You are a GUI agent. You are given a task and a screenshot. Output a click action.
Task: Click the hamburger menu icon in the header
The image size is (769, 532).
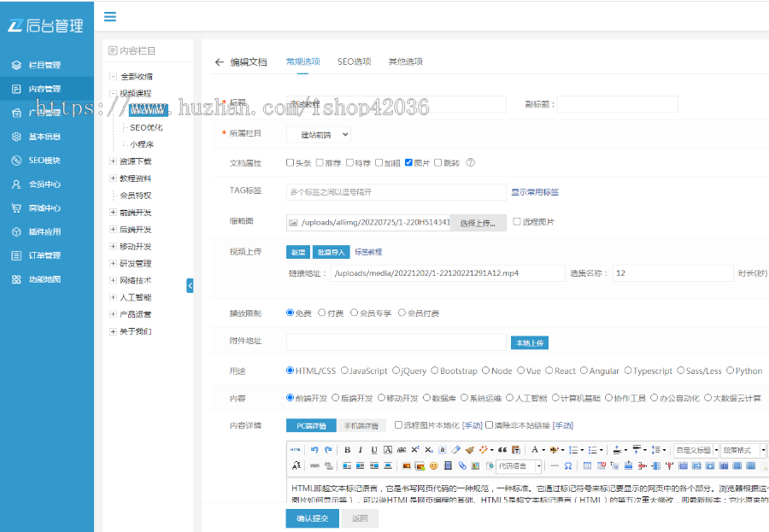click(110, 17)
